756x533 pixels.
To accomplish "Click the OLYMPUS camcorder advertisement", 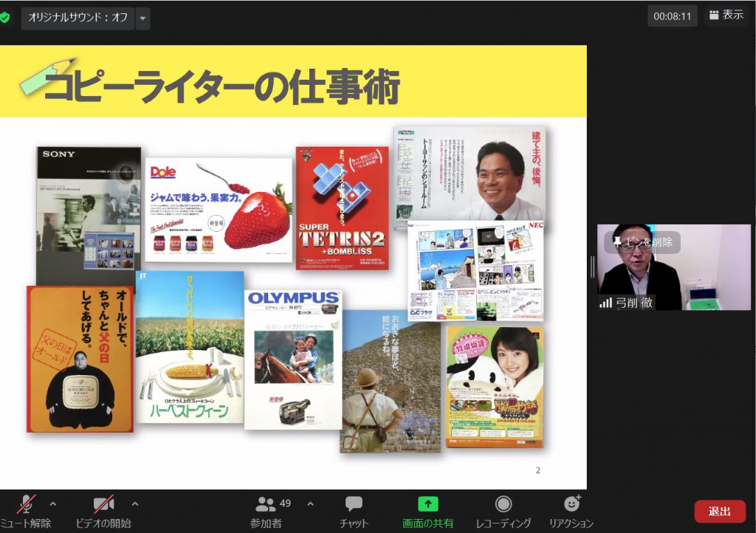I will pos(294,359).
